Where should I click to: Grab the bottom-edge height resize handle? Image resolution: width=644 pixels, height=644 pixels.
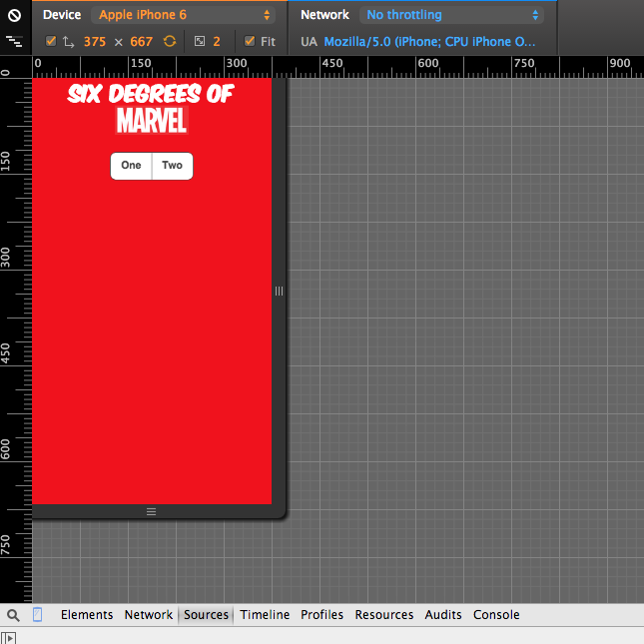[151, 512]
